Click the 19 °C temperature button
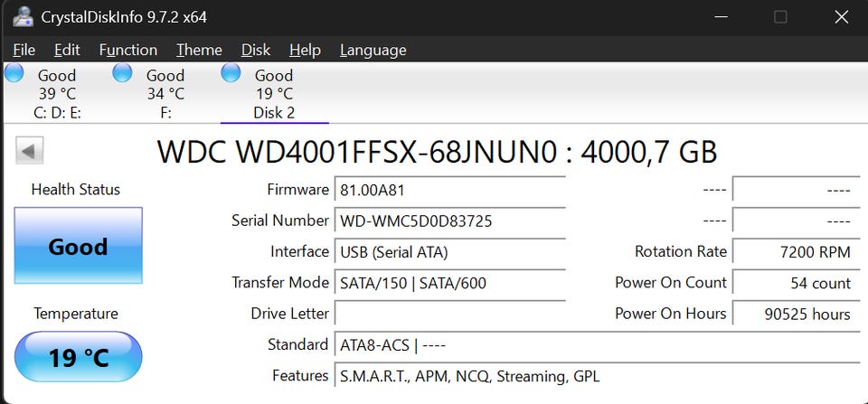Image resolution: width=868 pixels, height=404 pixels. click(x=78, y=357)
